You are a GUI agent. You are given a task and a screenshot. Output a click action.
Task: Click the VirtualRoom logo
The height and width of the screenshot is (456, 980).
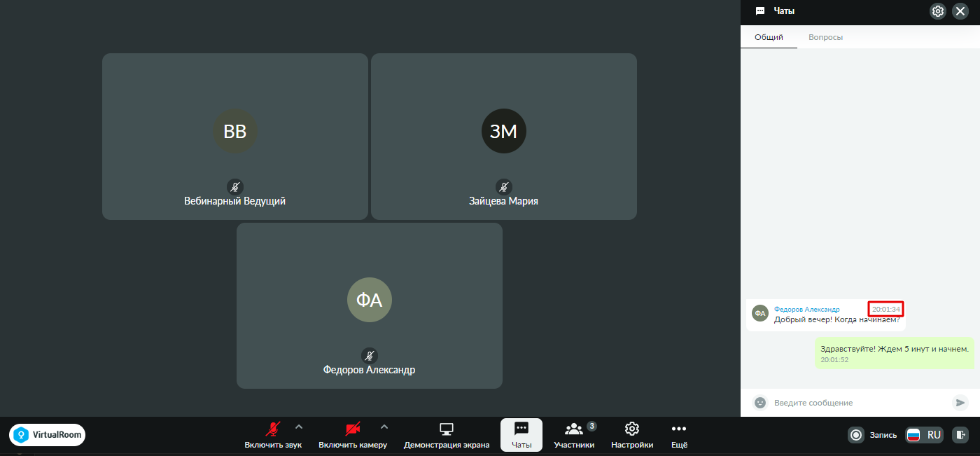tap(48, 435)
